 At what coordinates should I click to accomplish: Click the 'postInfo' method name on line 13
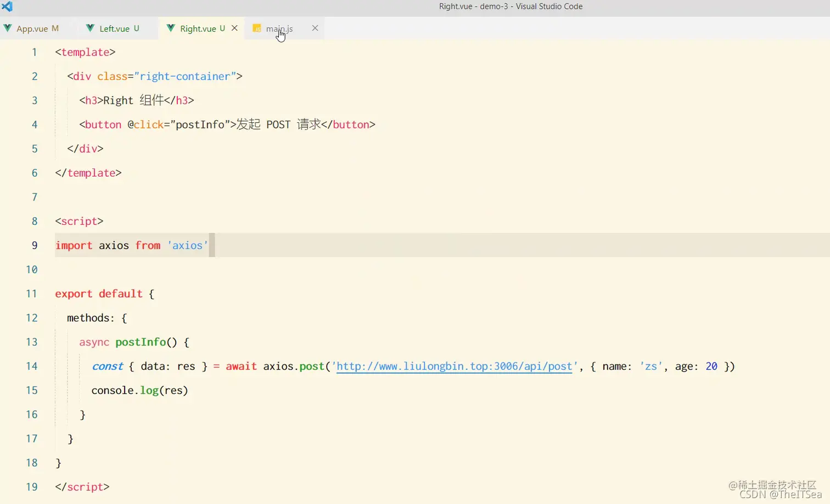point(141,342)
